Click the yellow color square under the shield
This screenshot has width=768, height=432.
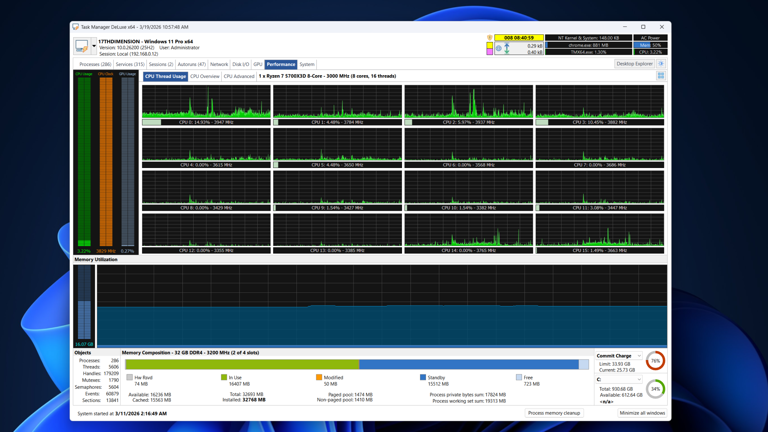click(489, 45)
